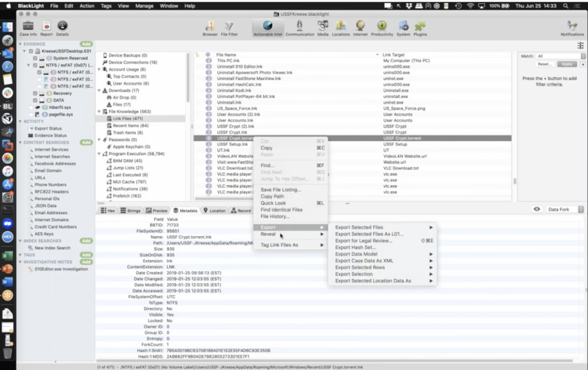Open Plugins view

(420, 29)
